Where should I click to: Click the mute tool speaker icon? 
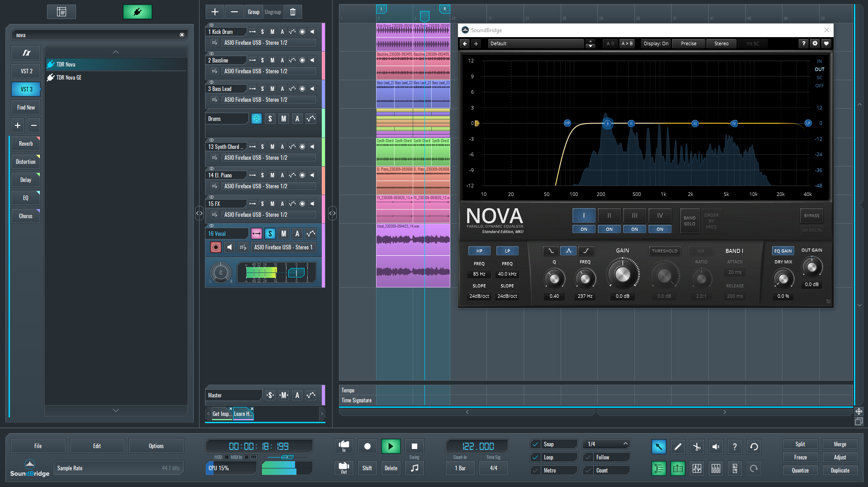pos(715,447)
